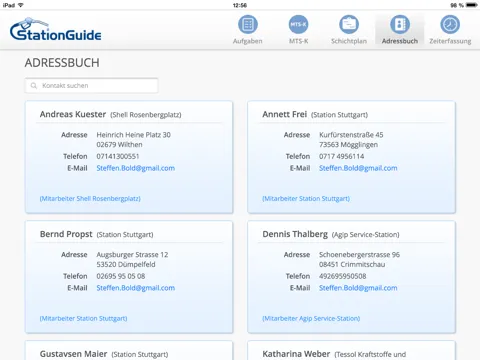Select the Annett Frei contact name
Viewport: 480px width, 360px height.
(x=284, y=114)
